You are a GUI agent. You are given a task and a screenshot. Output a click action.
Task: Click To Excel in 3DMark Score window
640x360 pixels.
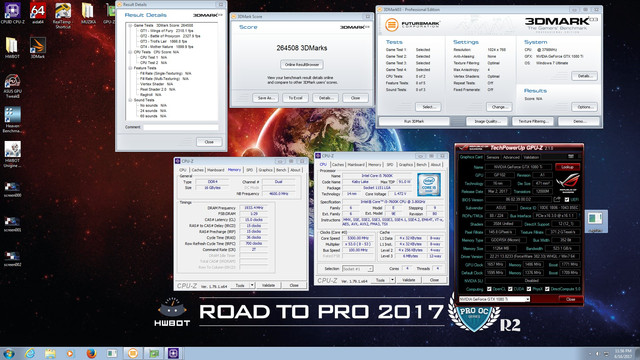pos(296,98)
